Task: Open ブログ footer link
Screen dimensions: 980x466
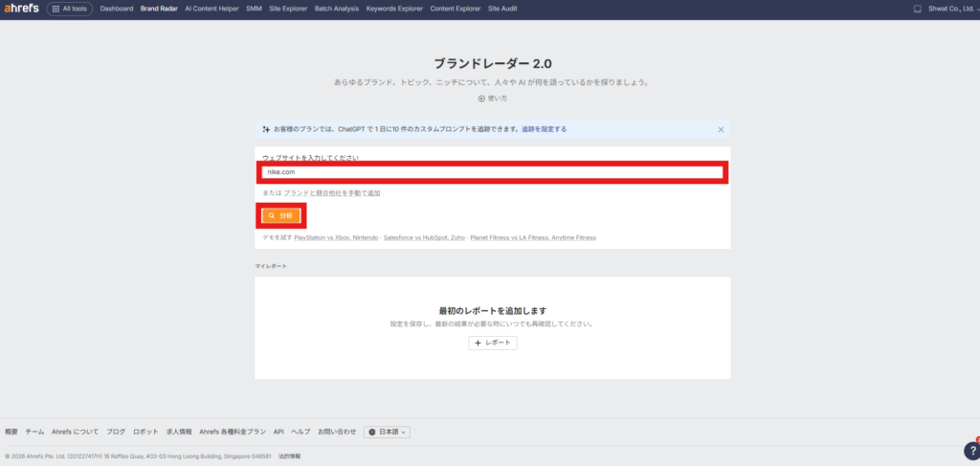Action: [116, 432]
